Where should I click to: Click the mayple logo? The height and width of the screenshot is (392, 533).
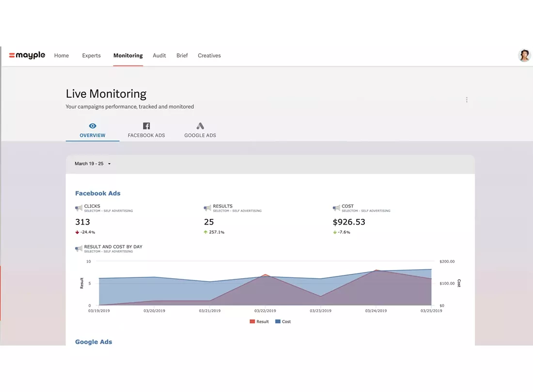(27, 55)
